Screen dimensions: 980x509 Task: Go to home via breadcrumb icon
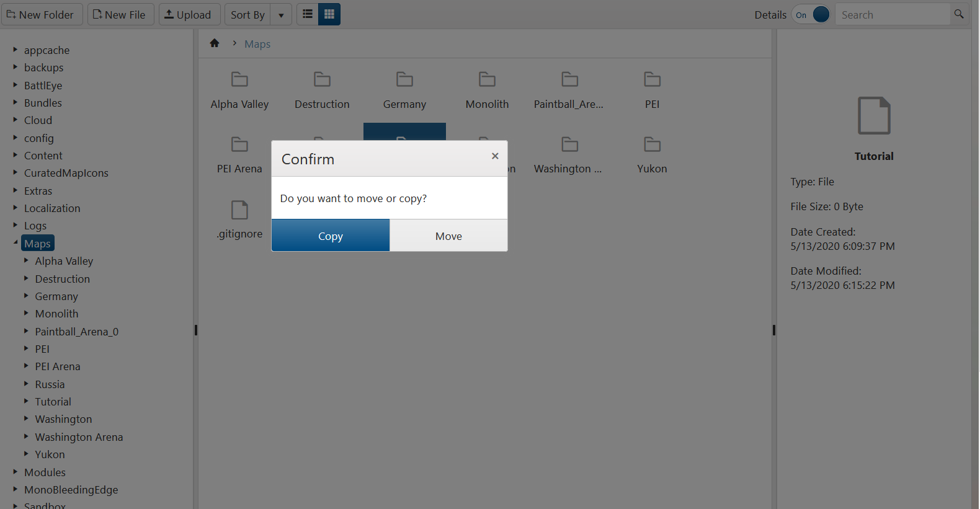pyautogui.click(x=215, y=43)
